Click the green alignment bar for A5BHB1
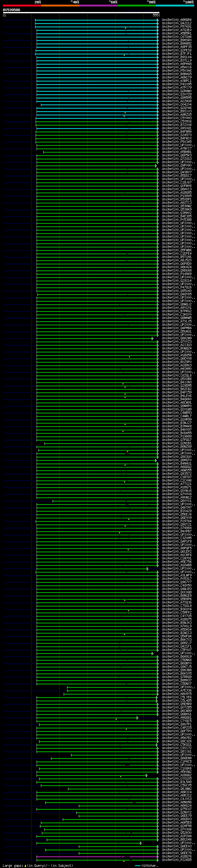The height and width of the screenshot is (868, 197). pyautogui.click(x=100, y=152)
